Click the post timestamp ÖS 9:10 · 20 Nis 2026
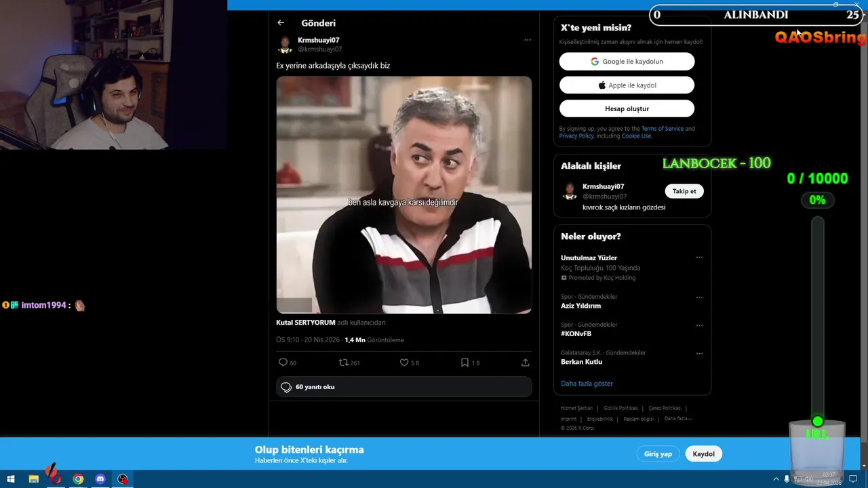This screenshot has width=868, height=488. point(308,340)
